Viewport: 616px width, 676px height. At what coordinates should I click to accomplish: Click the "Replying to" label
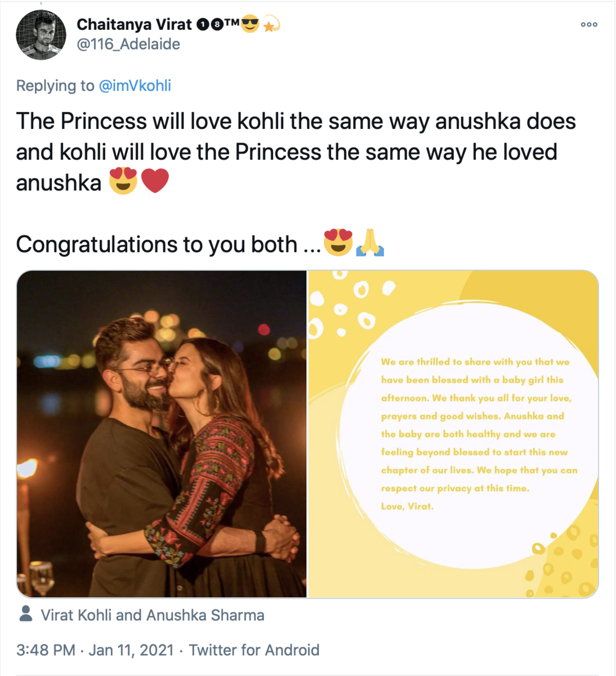[55, 86]
